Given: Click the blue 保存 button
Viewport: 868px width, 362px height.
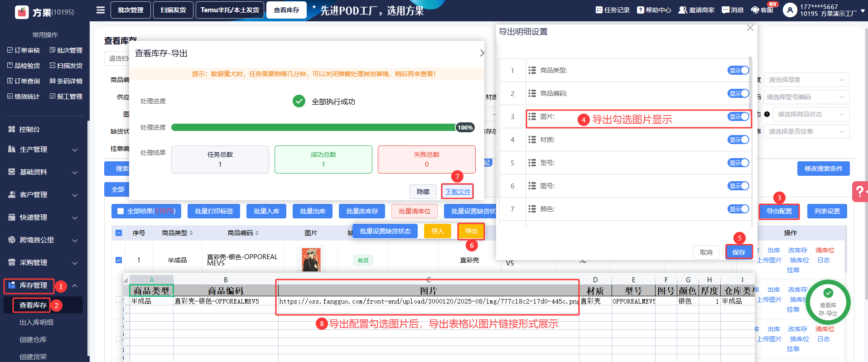Looking at the screenshot, I should coord(739,252).
